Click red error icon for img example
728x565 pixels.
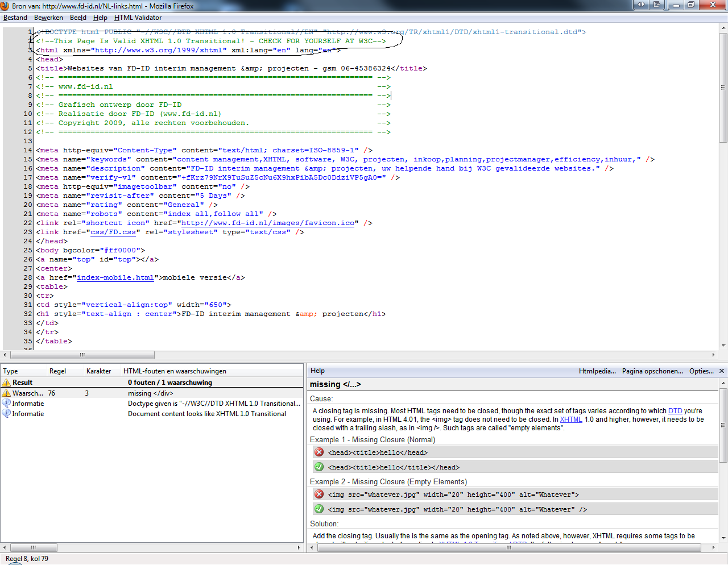pyautogui.click(x=319, y=494)
